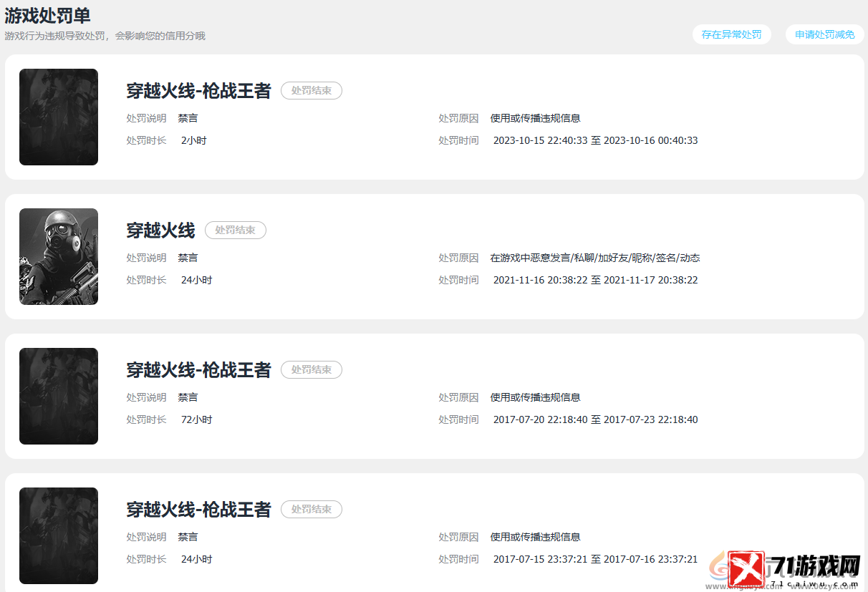Select the time range starting 2017-07-20 22:18:40

[x=596, y=420]
